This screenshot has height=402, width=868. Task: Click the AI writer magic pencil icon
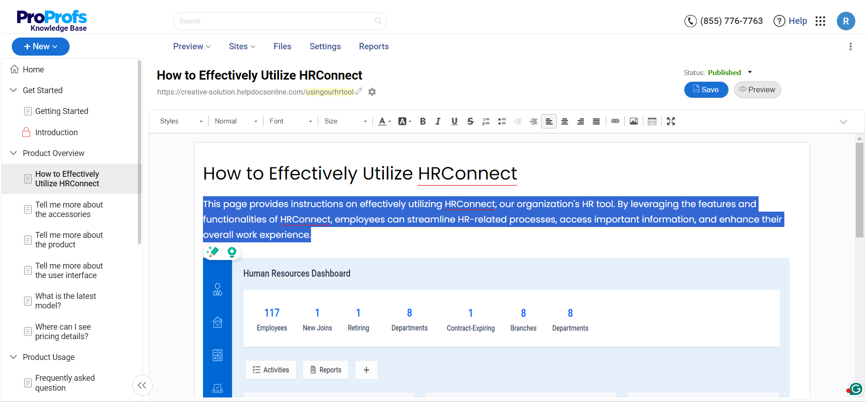pos(212,252)
